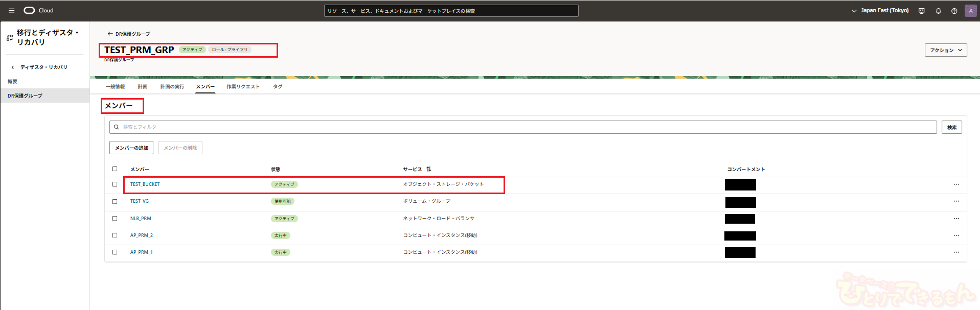
Task: Switch to the 作業リクエスト tab
Action: click(x=243, y=87)
